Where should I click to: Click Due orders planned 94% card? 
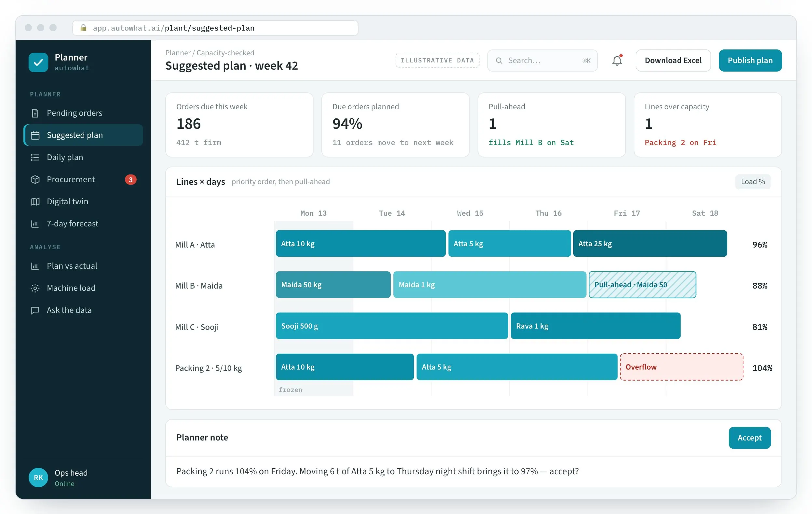point(395,125)
